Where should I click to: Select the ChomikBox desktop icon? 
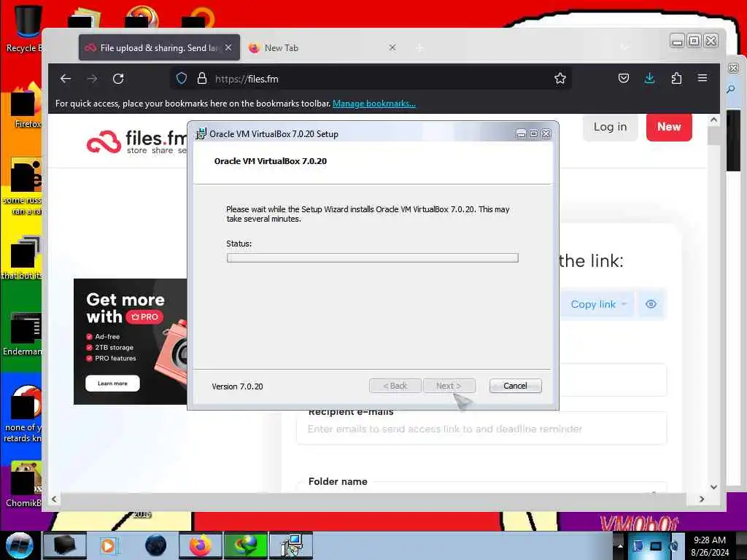pos(24,485)
